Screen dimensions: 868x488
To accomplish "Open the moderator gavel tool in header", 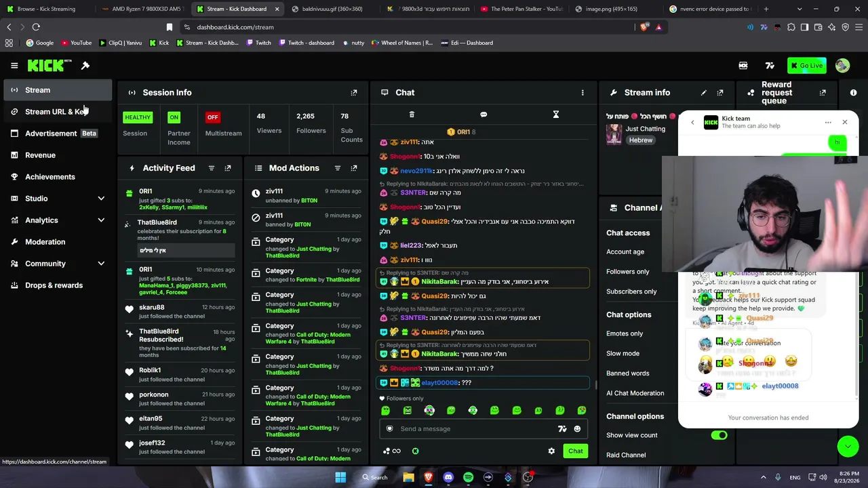I will tap(85, 66).
